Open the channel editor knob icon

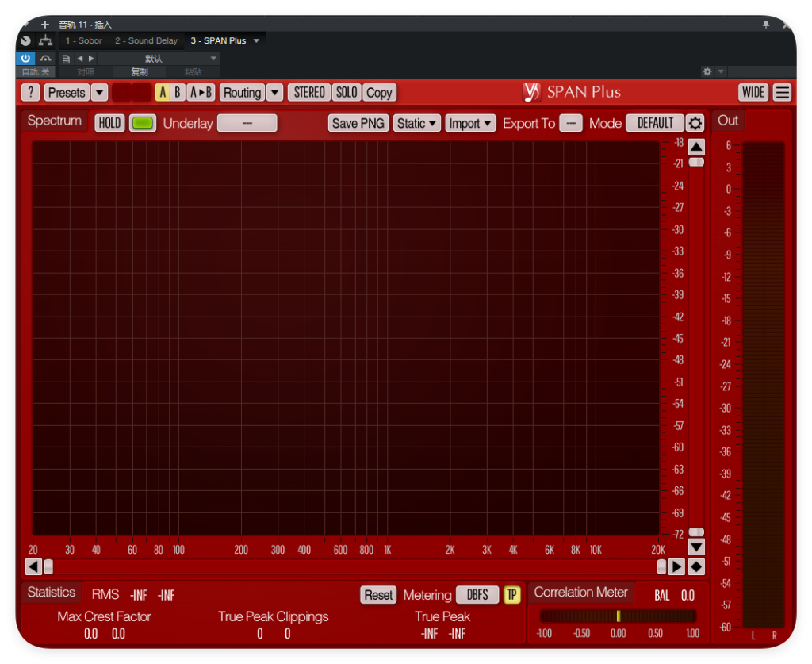pyautogui.click(x=25, y=40)
